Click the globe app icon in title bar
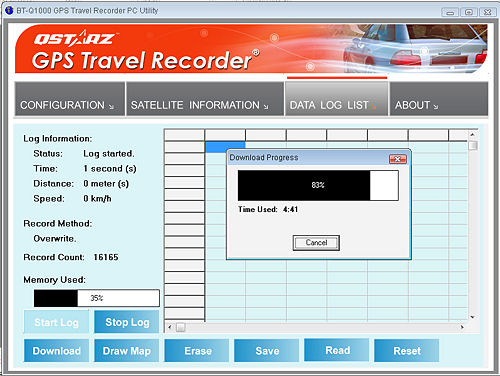This screenshot has height=376, width=500. (x=9, y=10)
